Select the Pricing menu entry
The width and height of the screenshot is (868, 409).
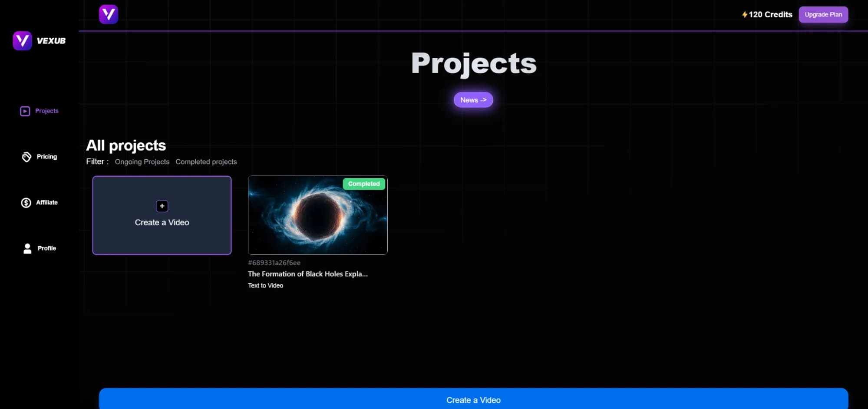point(46,156)
